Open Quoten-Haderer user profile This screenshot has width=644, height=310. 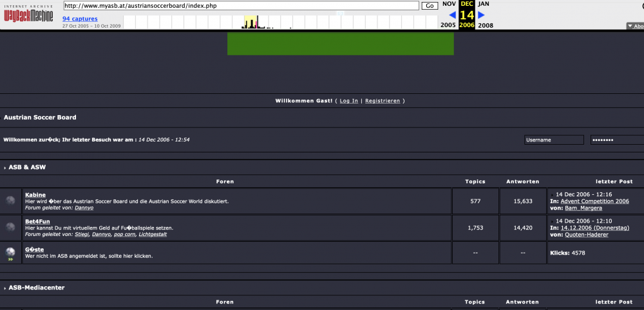coord(587,235)
